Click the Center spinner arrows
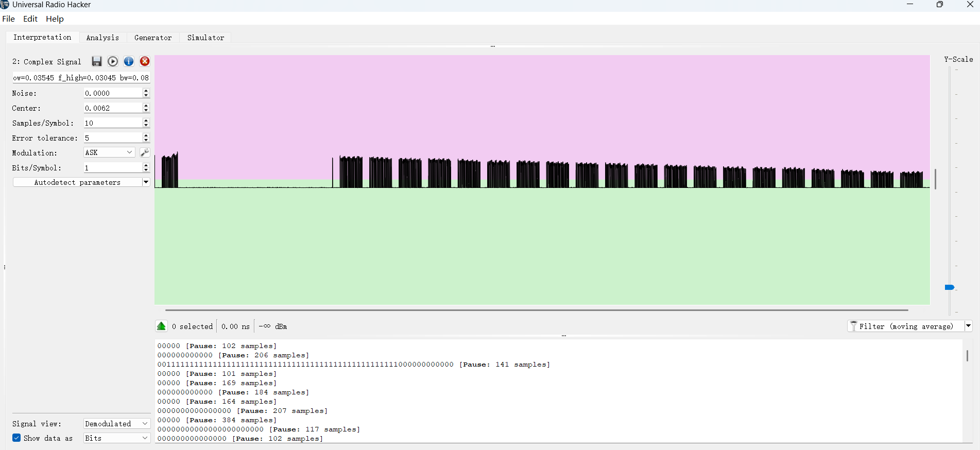The image size is (980, 450). pyautogui.click(x=146, y=108)
